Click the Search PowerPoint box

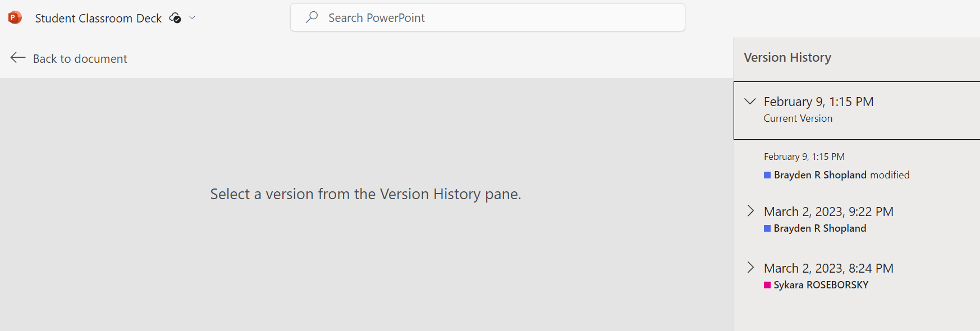tap(487, 18)
